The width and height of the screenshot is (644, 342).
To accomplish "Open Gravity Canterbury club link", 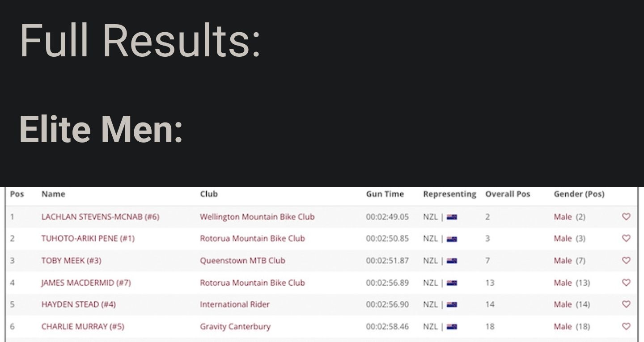I will pos(235,326).
